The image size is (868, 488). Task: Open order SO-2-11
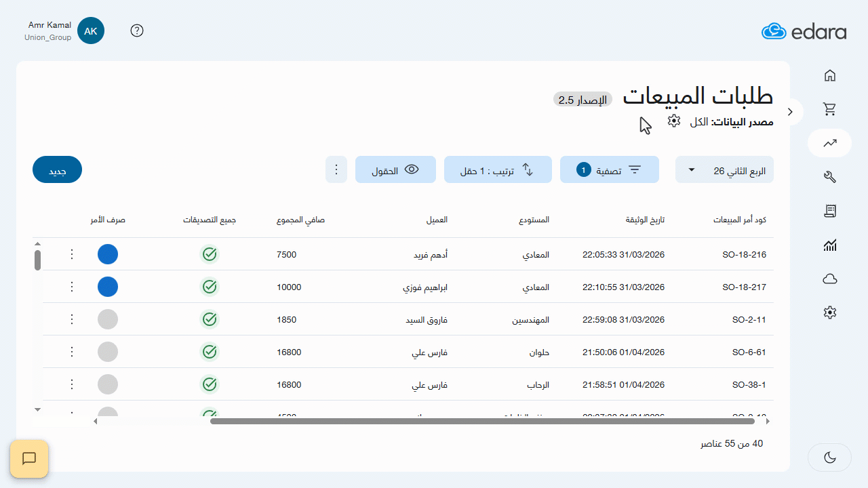tap(749, 320)
